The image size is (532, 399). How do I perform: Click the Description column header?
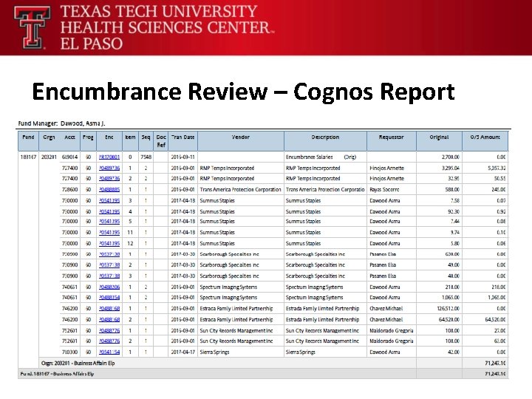point(325,141)
